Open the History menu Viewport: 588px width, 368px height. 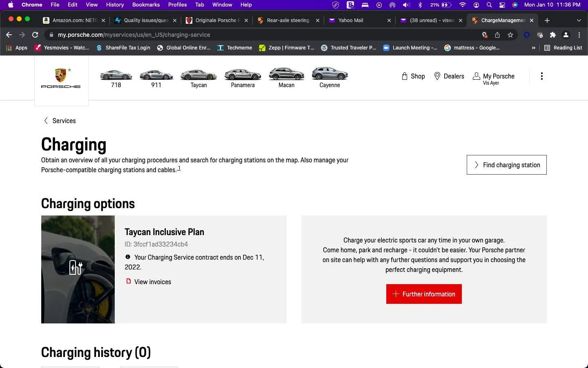[115, 5]
